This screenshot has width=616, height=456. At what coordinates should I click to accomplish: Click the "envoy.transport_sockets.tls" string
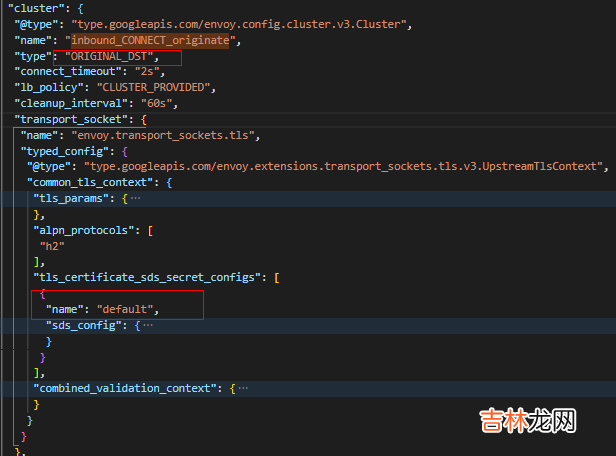(x=160, y=135)
